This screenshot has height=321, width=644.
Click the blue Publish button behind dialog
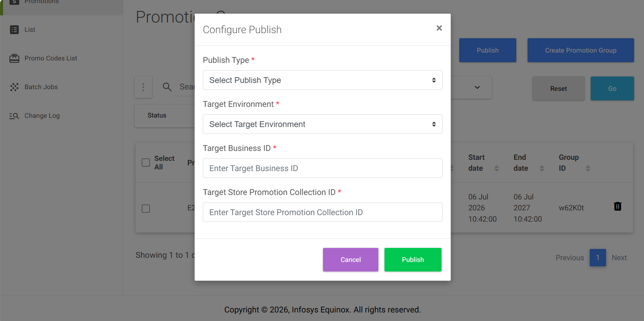click(x=488, y=50)
